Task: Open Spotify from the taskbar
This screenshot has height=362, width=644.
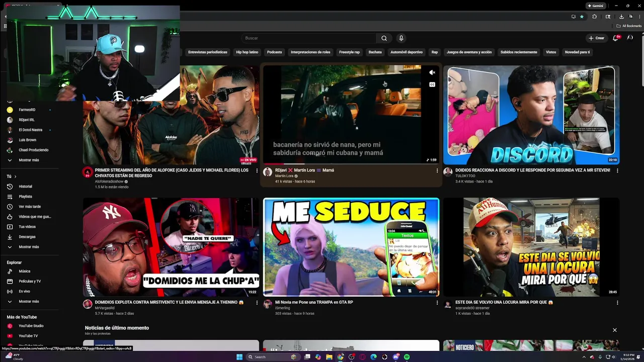Action: coord(407,357)
